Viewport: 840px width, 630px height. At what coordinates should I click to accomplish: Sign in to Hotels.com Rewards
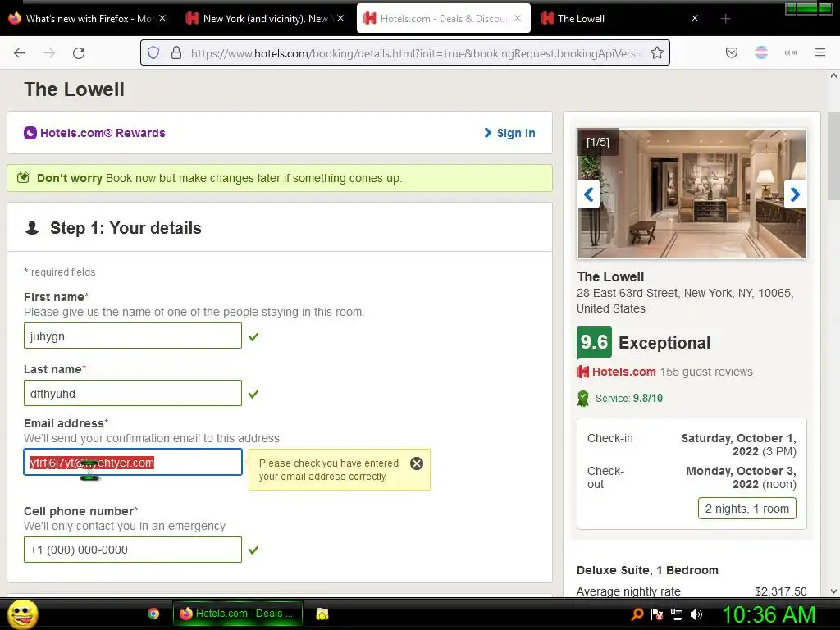pyautogui.click(x=509, y=133)
